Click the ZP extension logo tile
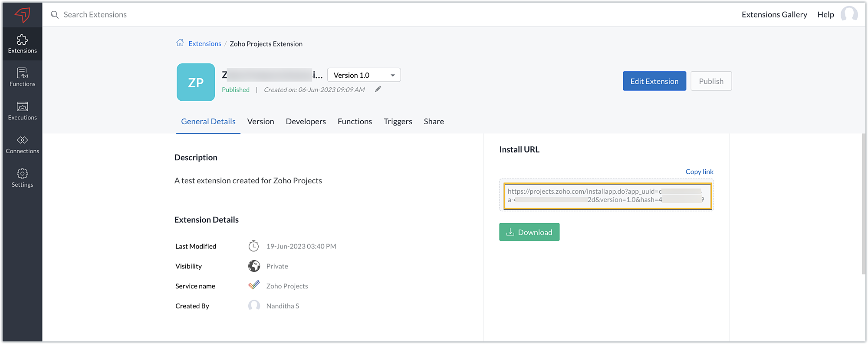 click(196, 82)
